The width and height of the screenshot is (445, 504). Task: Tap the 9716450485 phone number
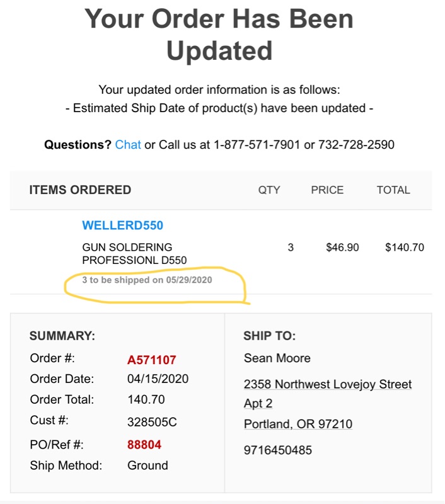[x=277, y=450]
